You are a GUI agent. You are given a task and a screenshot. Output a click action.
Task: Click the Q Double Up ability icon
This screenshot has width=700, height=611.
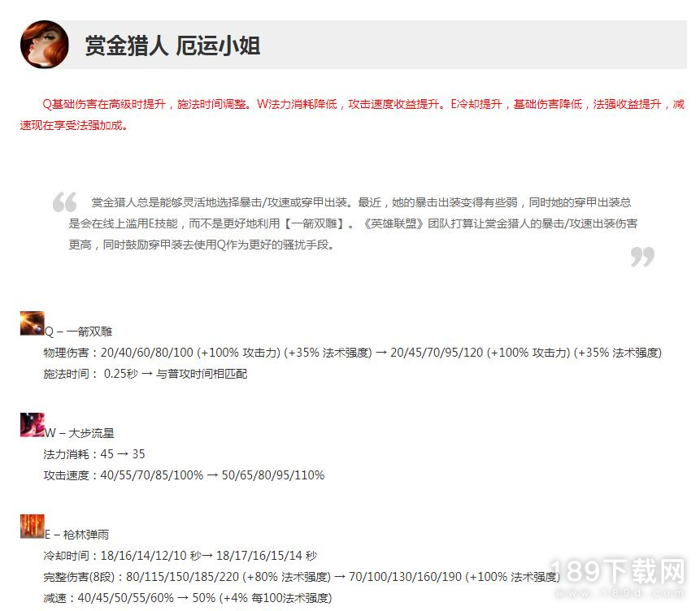33,323
